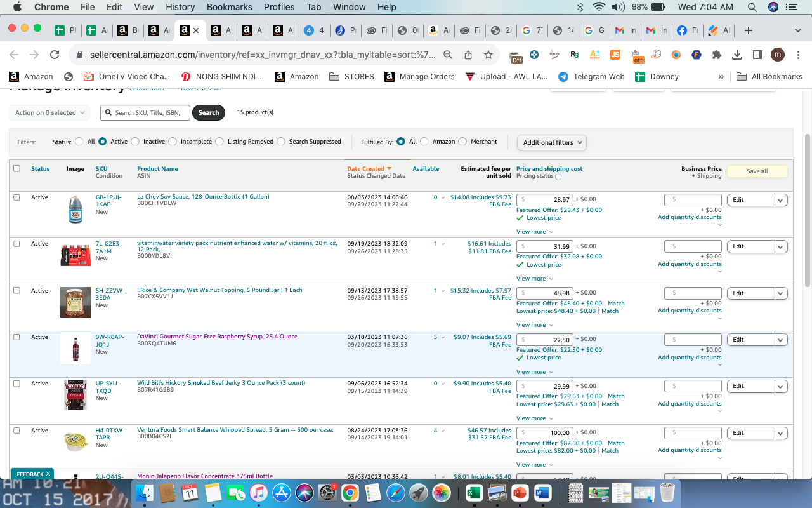Edit the 100.00 price field for Ventura Foods
The width and height of the screenshot is (812, 508).
(545, 432)
